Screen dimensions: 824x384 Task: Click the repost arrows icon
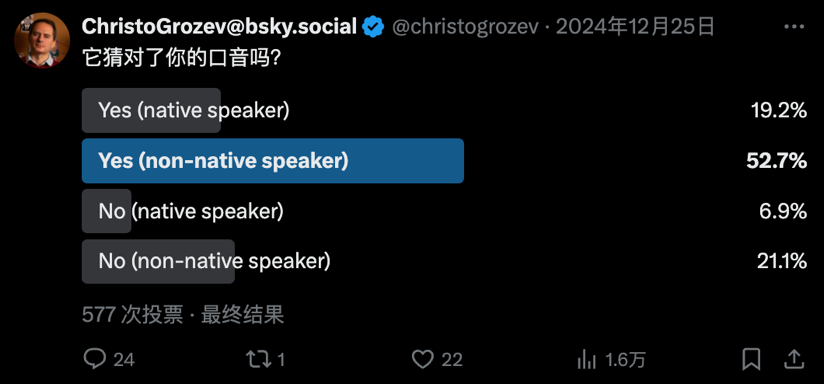[x=259, y=359]
